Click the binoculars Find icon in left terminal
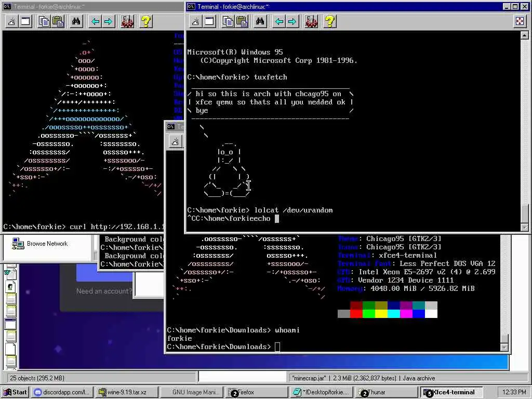The height and width of the screenshot is (399, 532). click(76, 22)
